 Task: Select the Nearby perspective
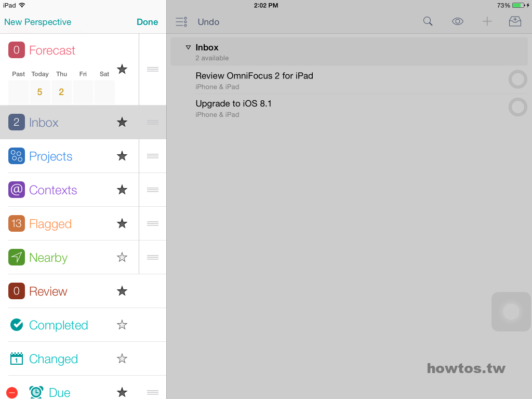click(x=48, y=258)
